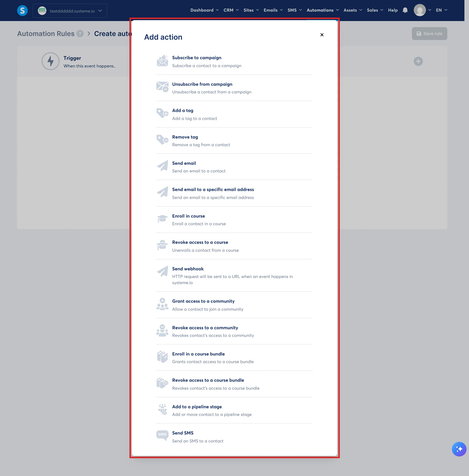Click the Systeme.io S logo
The width and height of the screenshot is (469, 476).
click(22, 10)
